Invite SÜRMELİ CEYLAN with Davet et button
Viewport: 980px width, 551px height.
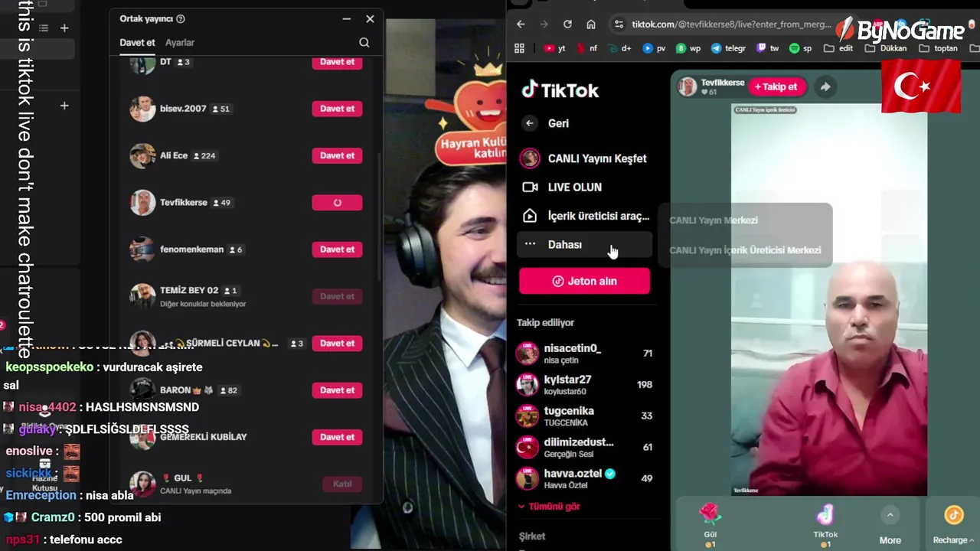pyautogui.click(x=337, y=344)
